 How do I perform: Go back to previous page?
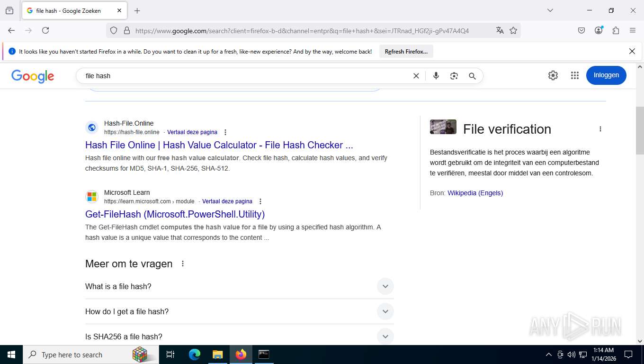[11, 30]
